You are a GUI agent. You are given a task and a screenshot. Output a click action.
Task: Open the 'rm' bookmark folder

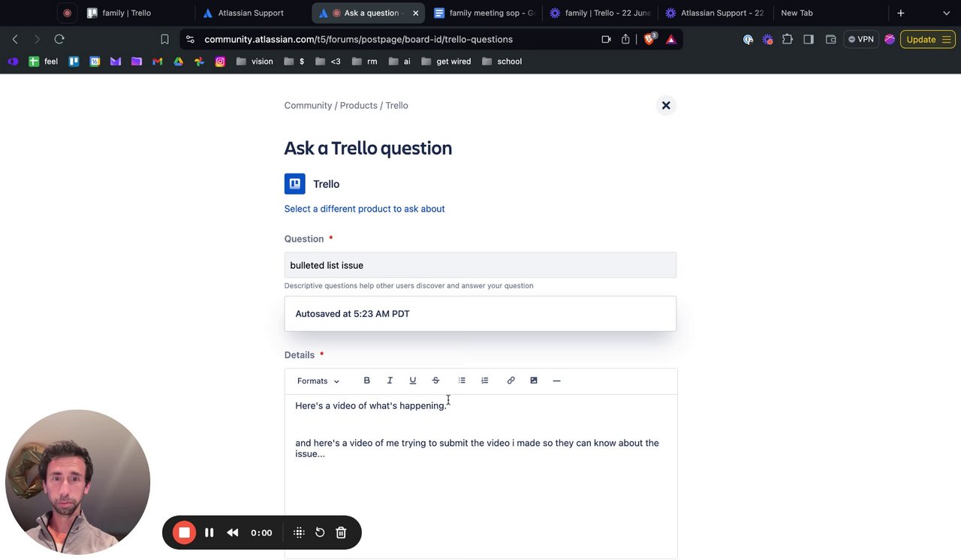[364, 62]
